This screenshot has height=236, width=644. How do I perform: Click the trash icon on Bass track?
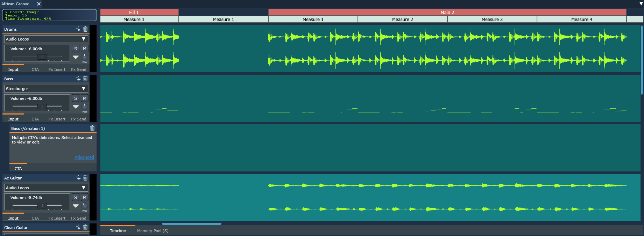pyautogui.click(x=85, y=79)
